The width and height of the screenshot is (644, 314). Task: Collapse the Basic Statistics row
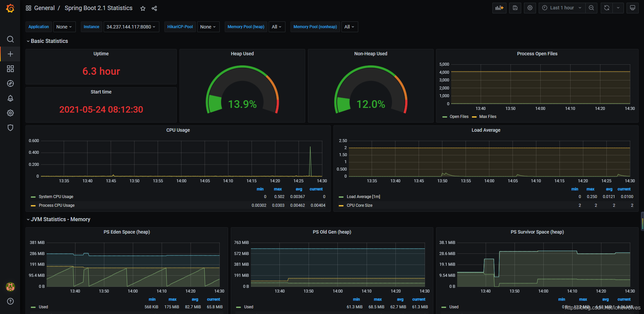point(47,41)
